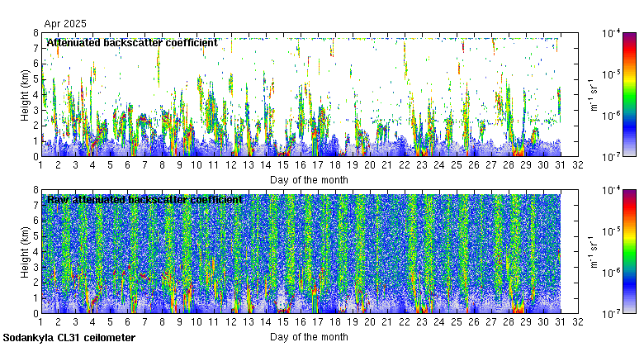The height and width of the screenshot is (347, 644).
Task: Select the "Height (km)" axis label of the raw plot
Action: coord(25,252)
